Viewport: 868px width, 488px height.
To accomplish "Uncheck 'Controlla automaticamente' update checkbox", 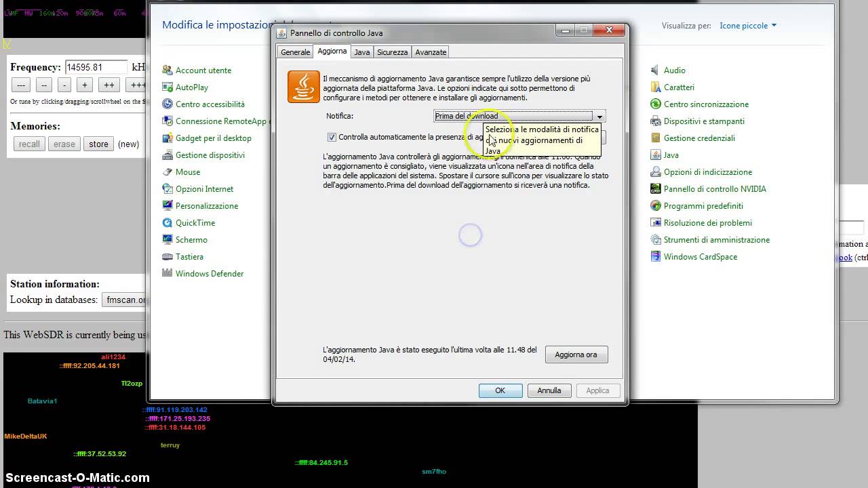I will click(332, 137).
